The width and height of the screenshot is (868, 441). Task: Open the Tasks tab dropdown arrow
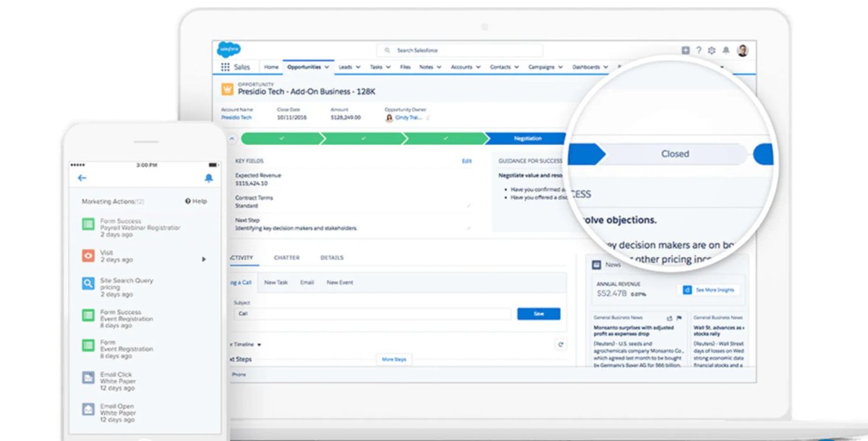(390, 67)
